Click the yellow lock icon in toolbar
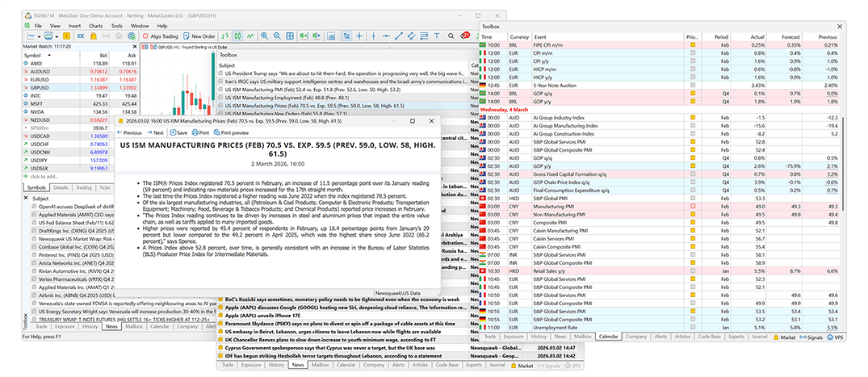This screenshot has height=377, width=868. [94, 36]
